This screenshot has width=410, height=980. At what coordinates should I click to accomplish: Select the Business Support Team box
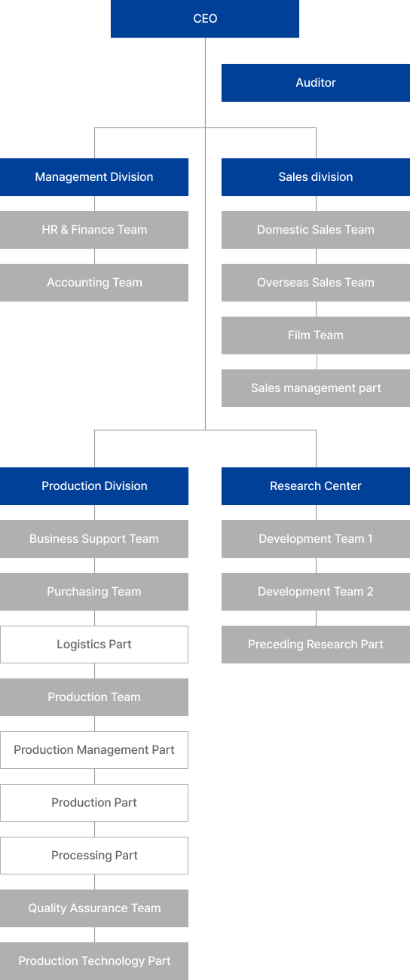pyautogui.click(x=94, y=539)
